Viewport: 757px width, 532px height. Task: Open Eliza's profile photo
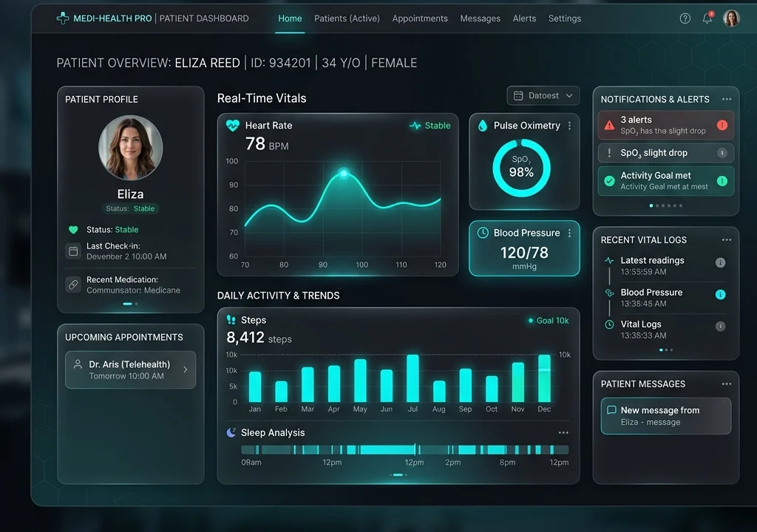tap(130, 147)
